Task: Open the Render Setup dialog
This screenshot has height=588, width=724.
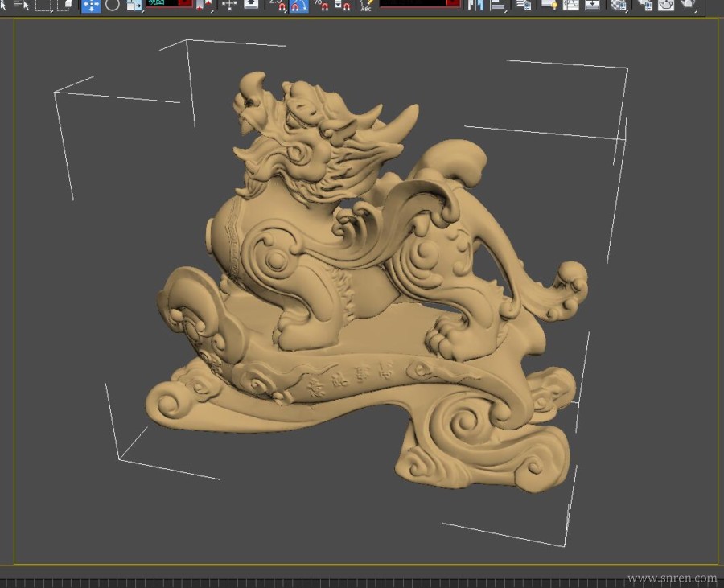Action: tap(644, 5)
